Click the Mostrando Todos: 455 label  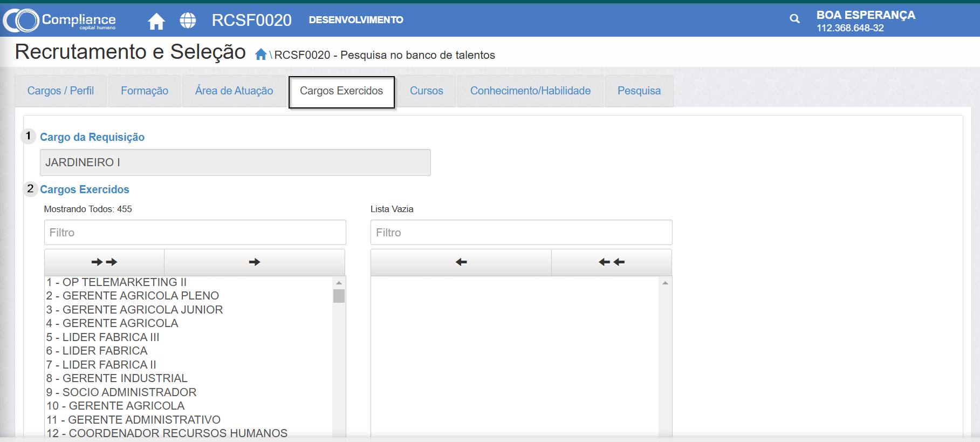pyautogui.click(x=88, y=209)
